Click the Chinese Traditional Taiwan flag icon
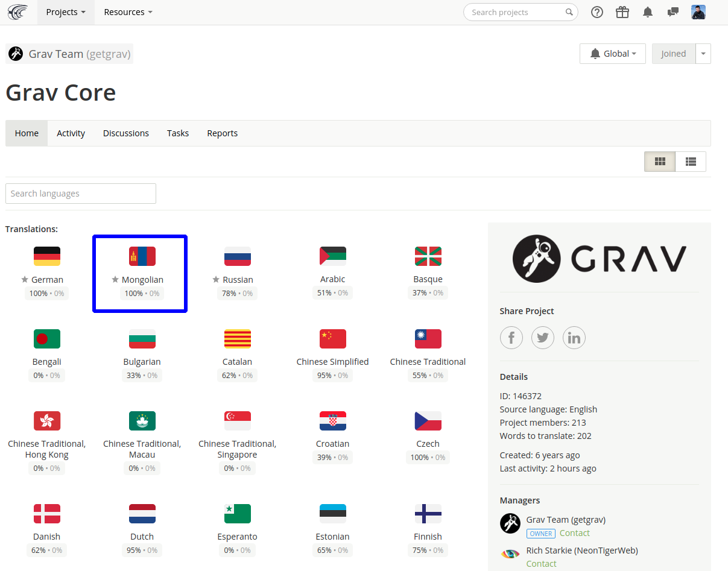The image size is (728, 571). tap(428, 339)
